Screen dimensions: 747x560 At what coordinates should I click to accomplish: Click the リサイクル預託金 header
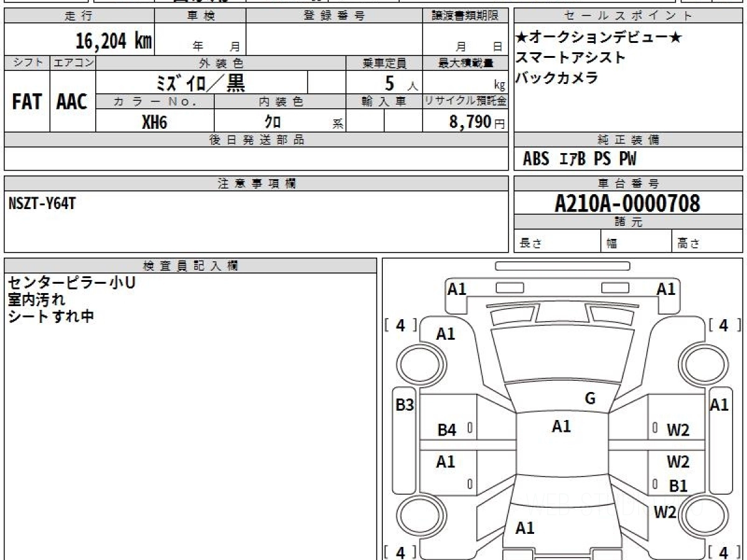466,101
